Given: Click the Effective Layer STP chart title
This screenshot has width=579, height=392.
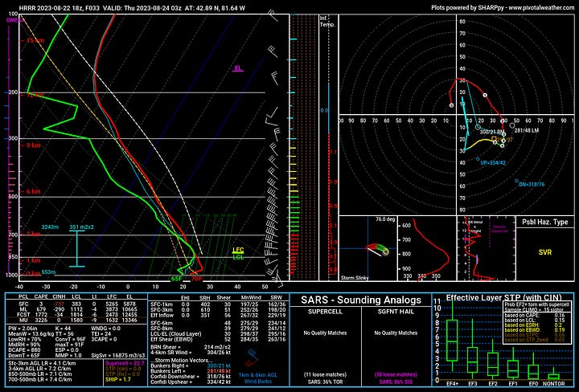Looking at the screenshot, I should click(503, 297).
